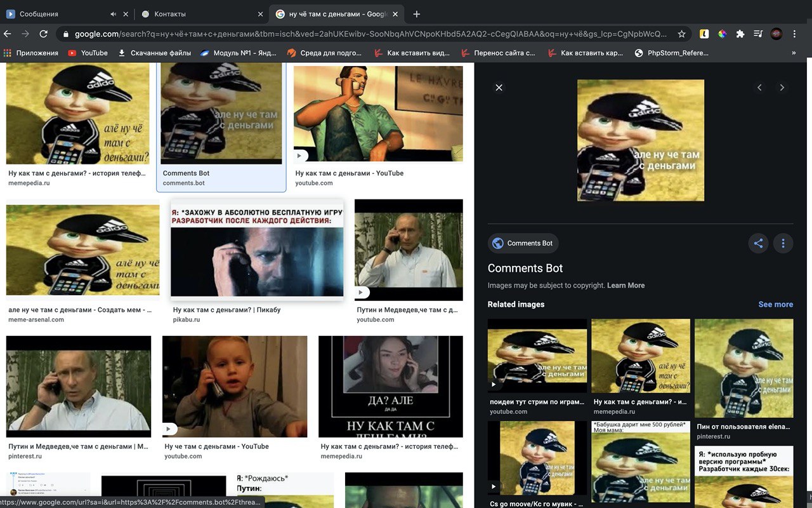Close the Сообщения tab
Image resolution: width=812 pixels, height=508 pixels.
pyautogui.click(x=126, y=14)
